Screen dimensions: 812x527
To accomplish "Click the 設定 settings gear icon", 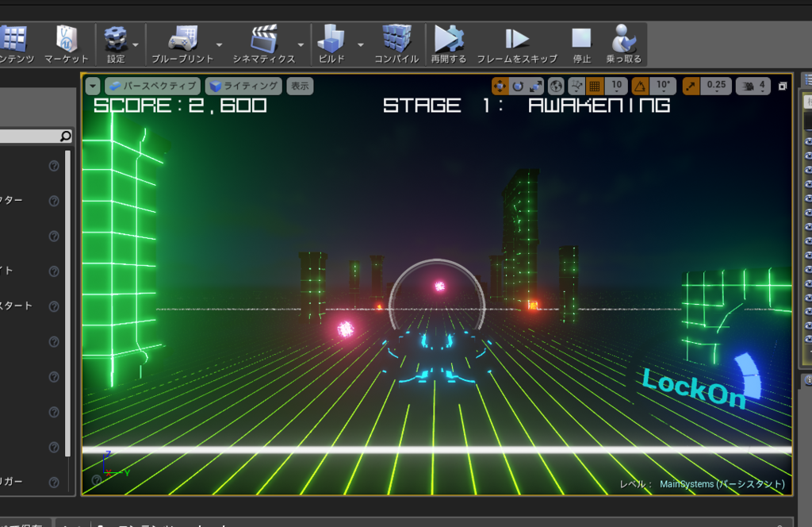I will 116,44.
